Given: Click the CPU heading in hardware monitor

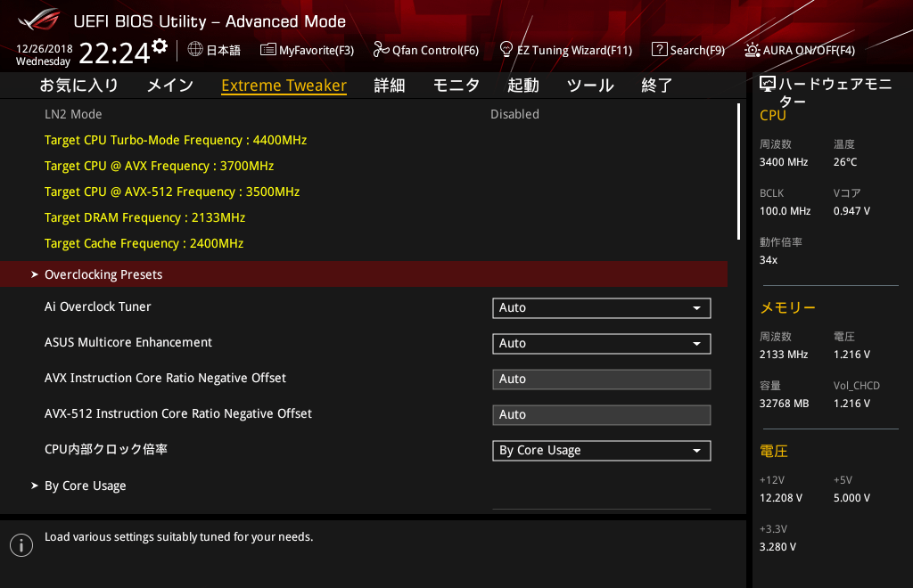Looking at the screenshot, I should point(773,115).
